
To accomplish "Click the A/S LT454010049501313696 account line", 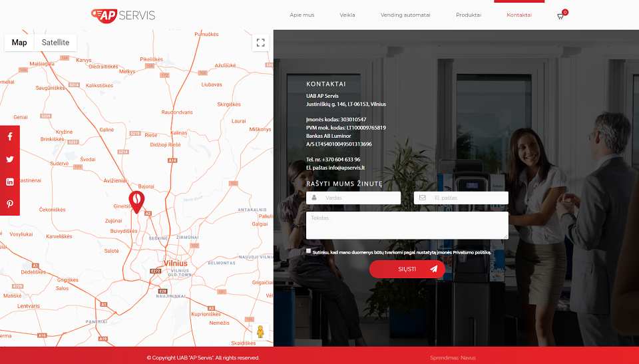I will (339, 144).
